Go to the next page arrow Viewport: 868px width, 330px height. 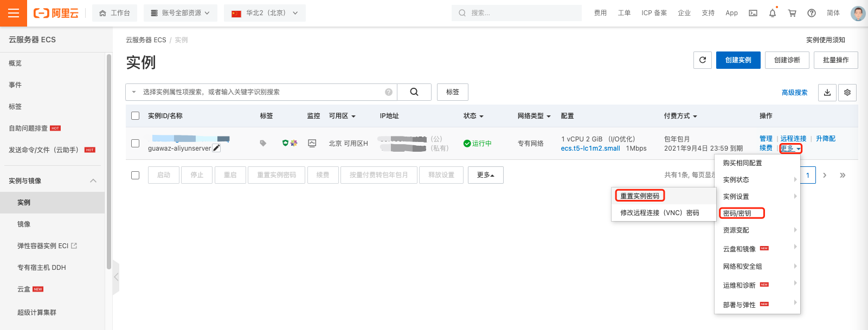[x=825, y=175]
